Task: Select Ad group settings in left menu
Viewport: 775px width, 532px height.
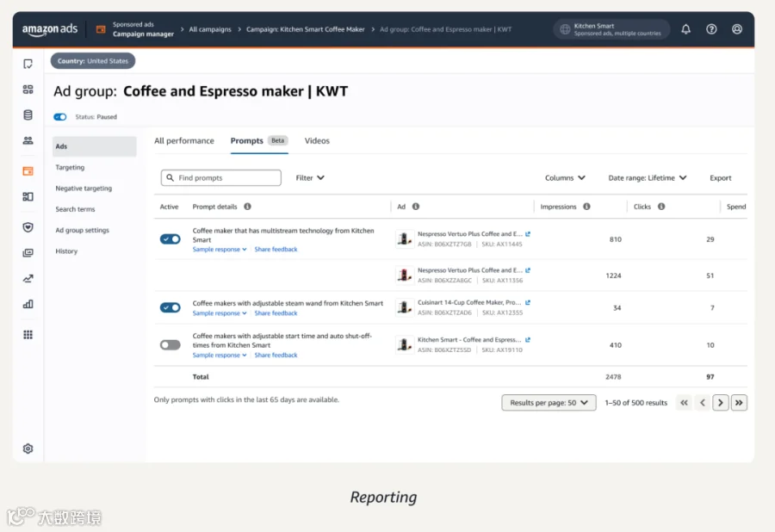Action: pyautogui.click(x=82, y=230)
